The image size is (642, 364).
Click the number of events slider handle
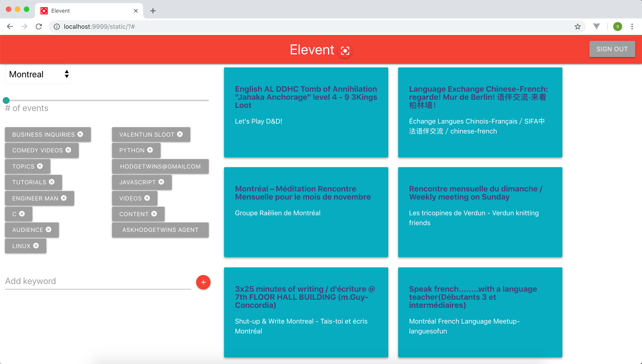(6, 100)
